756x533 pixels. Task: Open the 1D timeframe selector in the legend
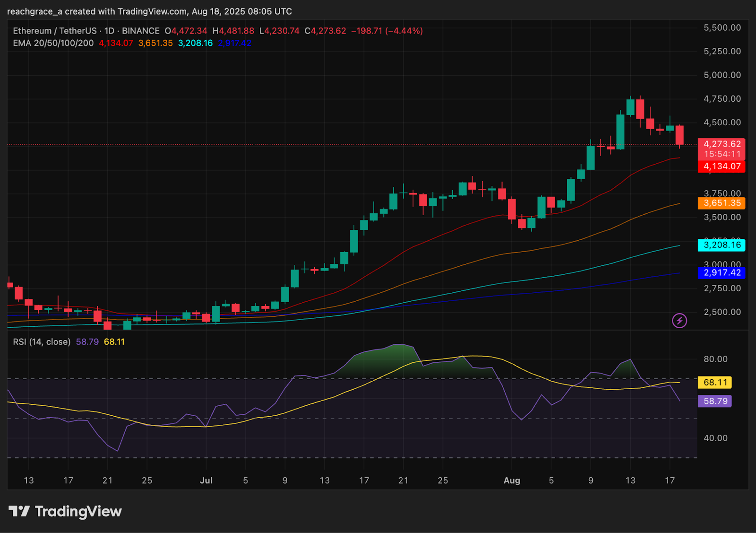click(111, 30)
